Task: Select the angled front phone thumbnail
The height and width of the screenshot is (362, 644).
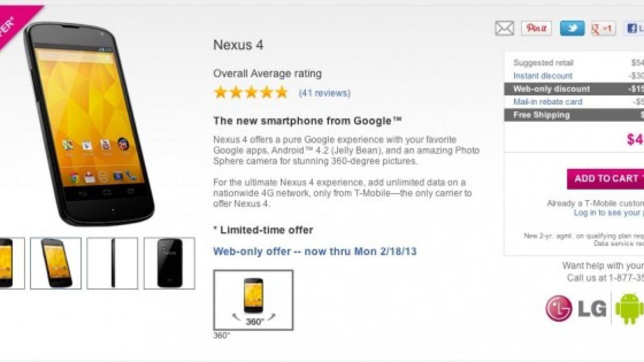Action: [56, 263]
